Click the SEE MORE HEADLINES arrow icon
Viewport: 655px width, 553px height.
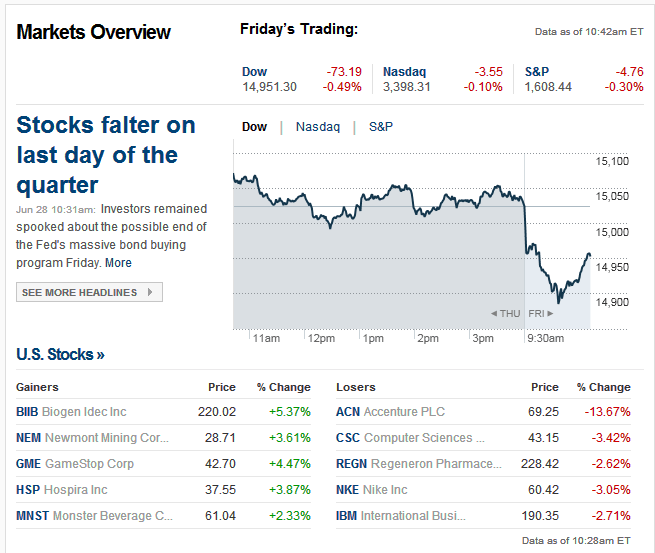[150, 292]
